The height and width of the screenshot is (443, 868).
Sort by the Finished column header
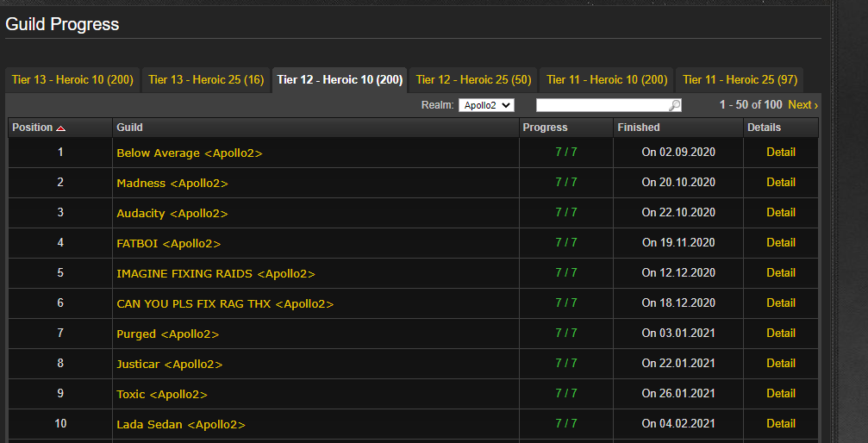(x=678, y=128)
